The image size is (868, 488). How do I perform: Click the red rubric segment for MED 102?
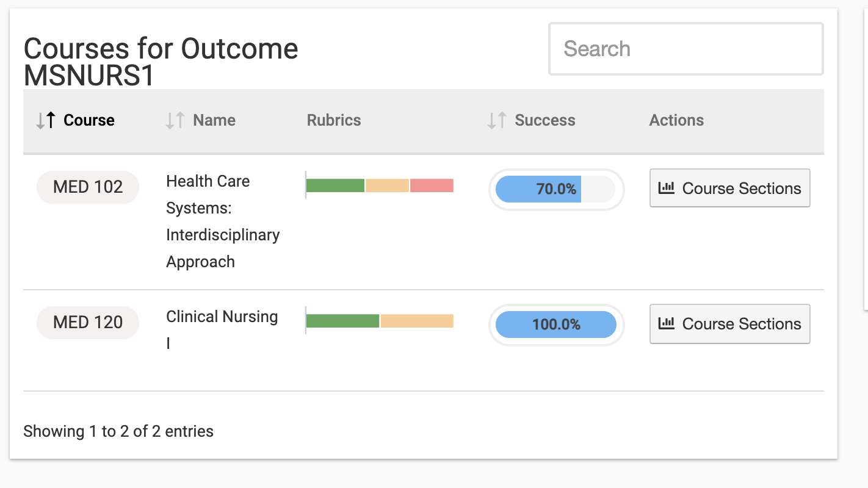pyautogui.click(x=432, y=185)
